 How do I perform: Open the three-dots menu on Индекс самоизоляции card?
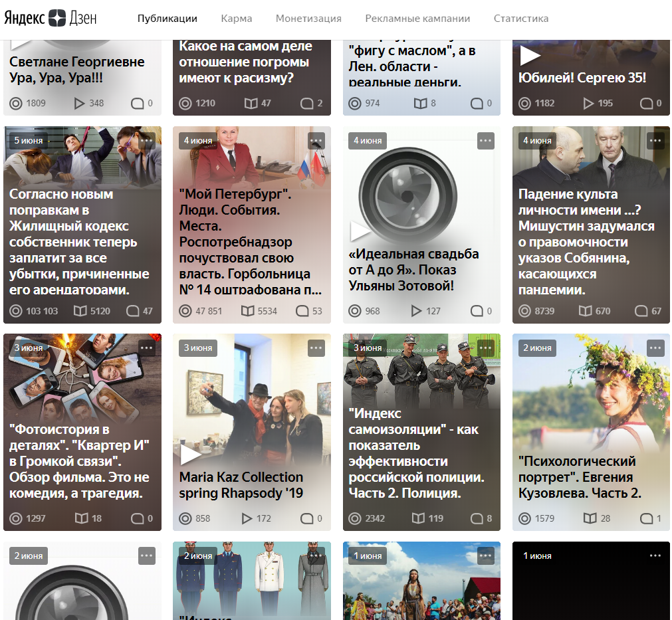[486, 348]
